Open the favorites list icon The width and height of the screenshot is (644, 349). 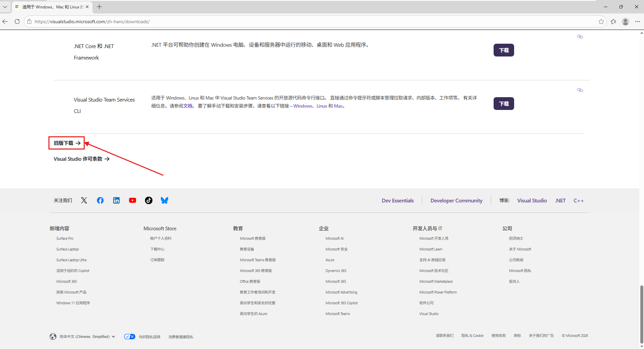pos(613,22)
